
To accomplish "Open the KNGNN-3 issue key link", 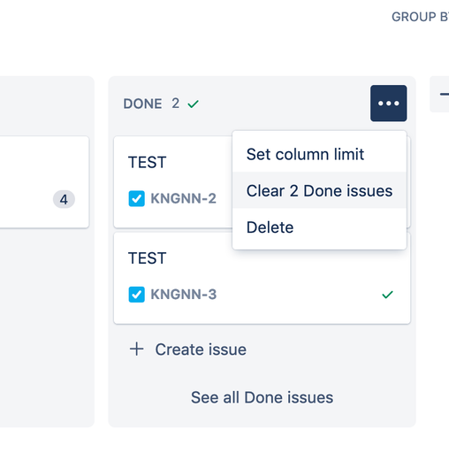I will coord(184,295).
